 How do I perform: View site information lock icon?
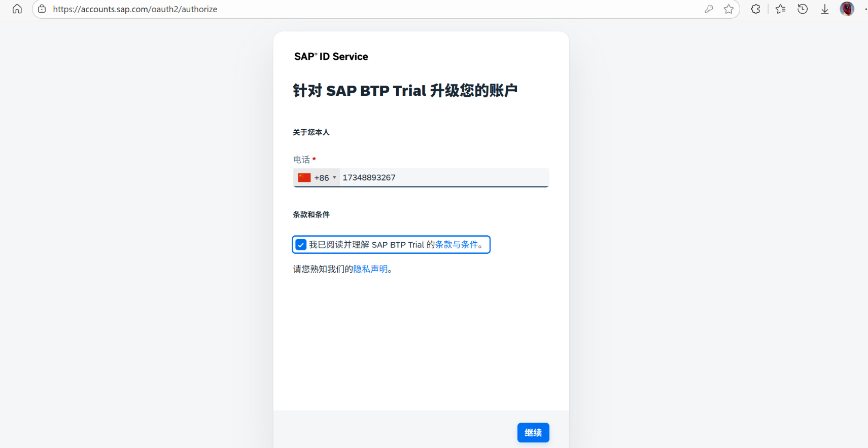point(42,9)
